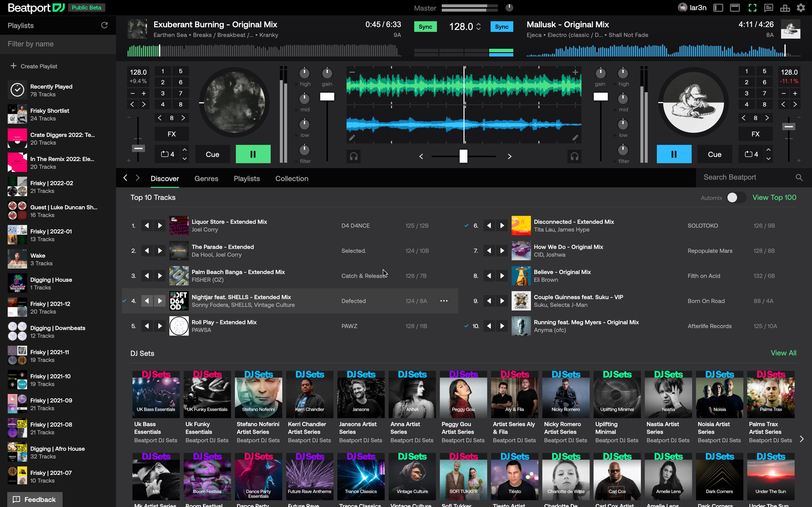812x507 pixels.
Task: Increase left deck loop size arrow
Action: pos(185,149)
